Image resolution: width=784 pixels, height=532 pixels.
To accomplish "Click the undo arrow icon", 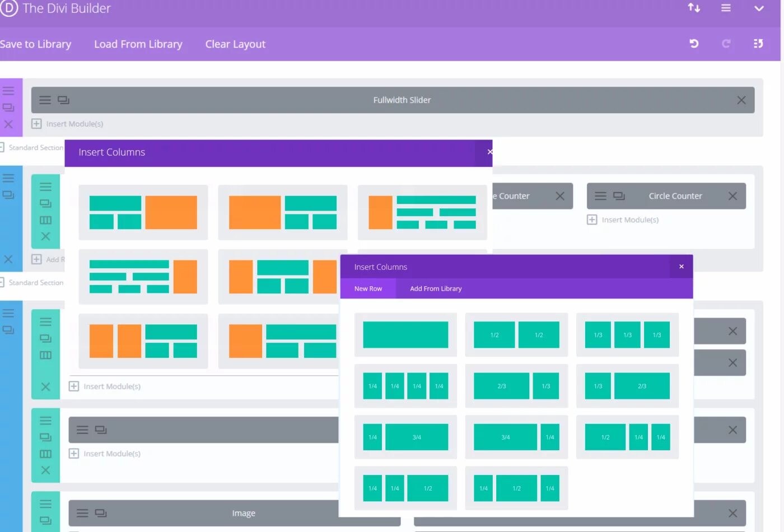I will click(x=694, y=44).
